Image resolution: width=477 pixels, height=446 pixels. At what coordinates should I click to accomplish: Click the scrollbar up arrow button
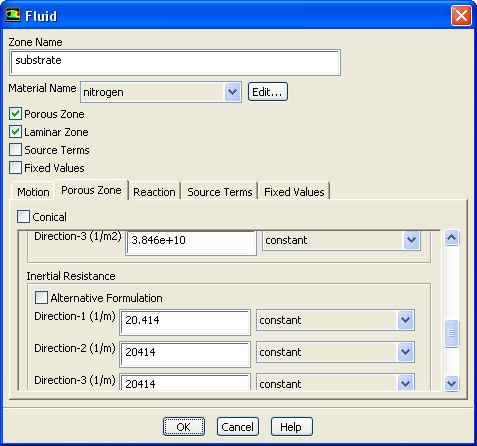451,238
